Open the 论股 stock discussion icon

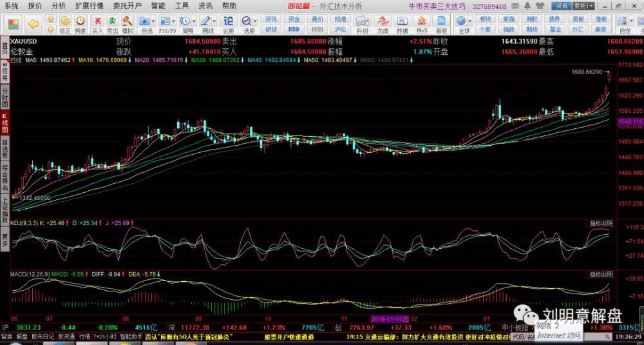click(229, 25)
